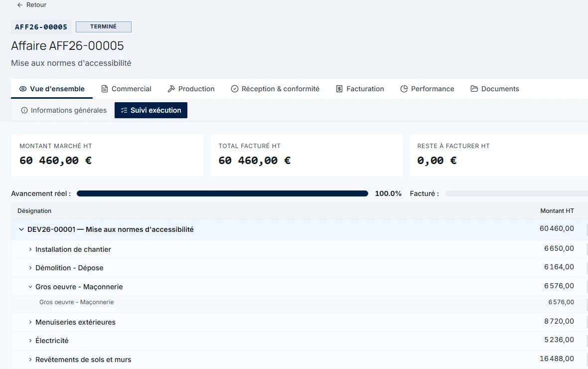Click the TOTAL FACTURÉ HT card
Image resolution: width=588 pixels, height=369 pixels.
pyautogui.click(x=306, y=155)
